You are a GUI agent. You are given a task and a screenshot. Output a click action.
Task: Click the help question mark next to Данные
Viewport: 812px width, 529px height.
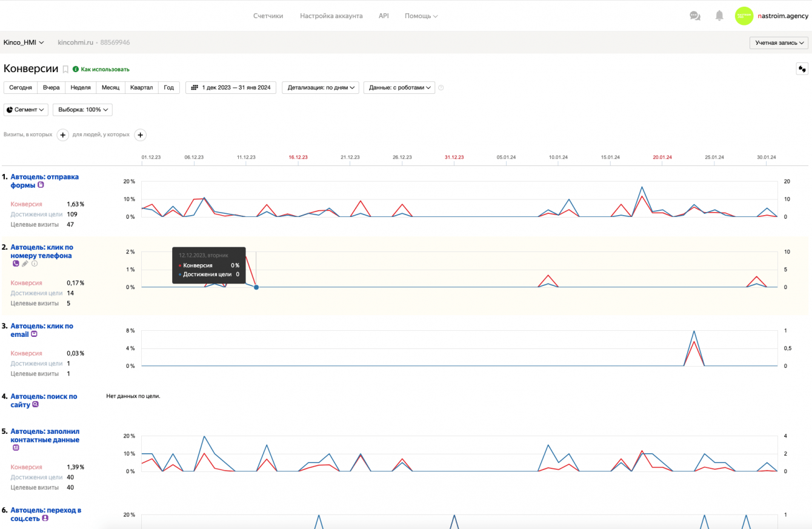441,88
